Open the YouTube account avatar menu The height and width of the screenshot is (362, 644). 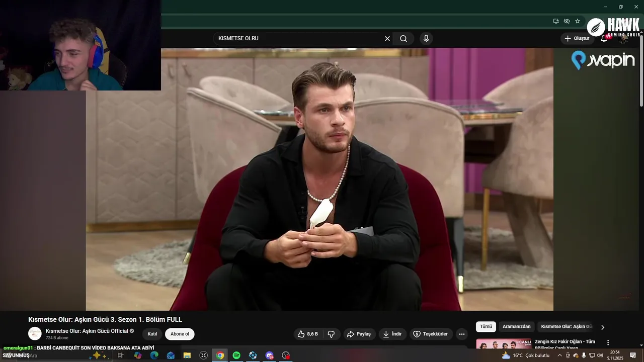624,39
